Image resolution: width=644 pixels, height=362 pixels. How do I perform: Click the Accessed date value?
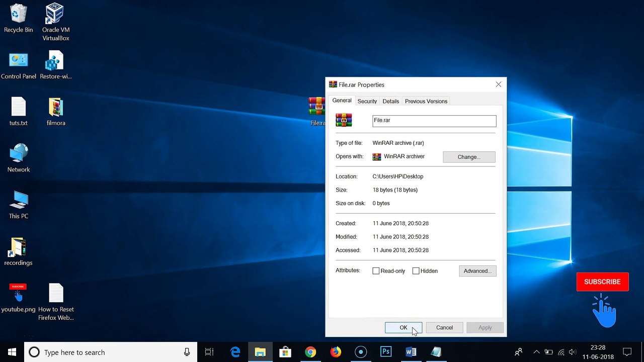[400, 250]
